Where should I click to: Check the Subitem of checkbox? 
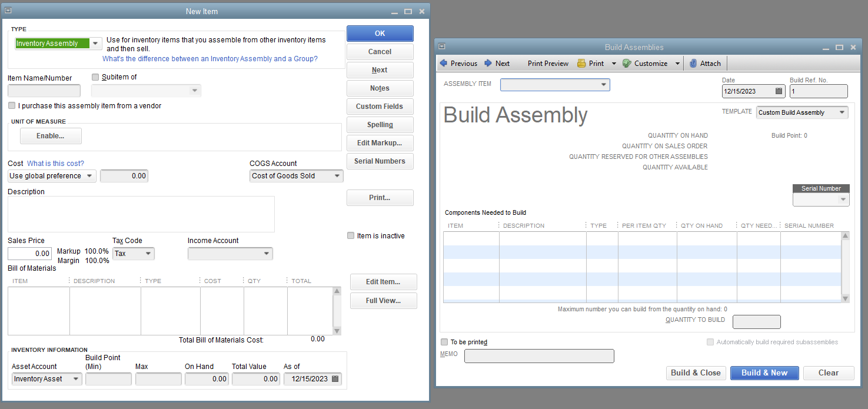95,78
